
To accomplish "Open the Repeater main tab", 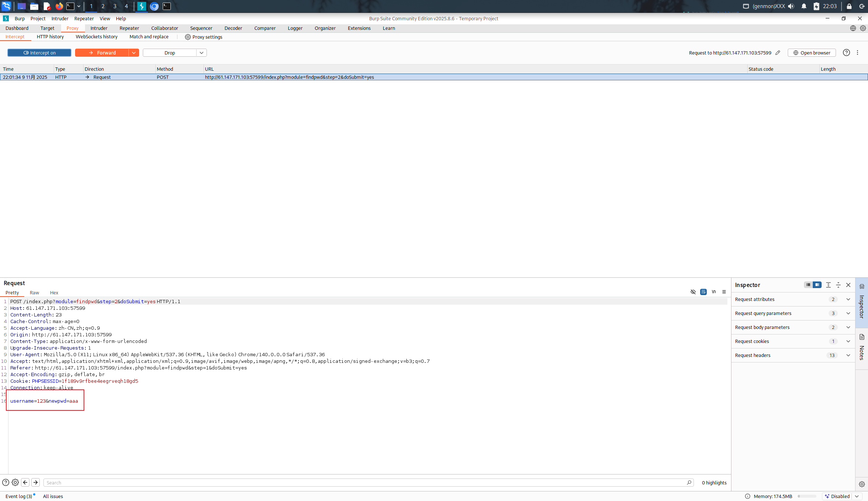I will point(129,28).
